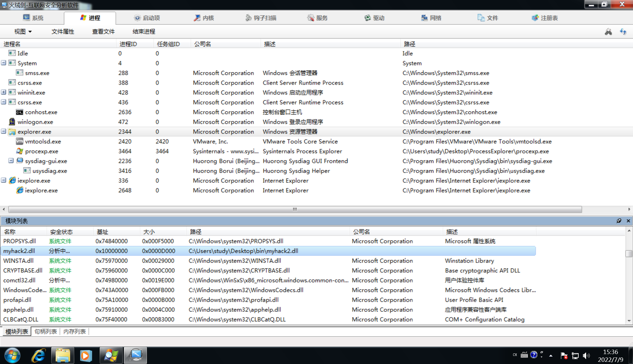633x364 pixels.
Task: Click the procexp.exe process icon
Action: [20, 151]
